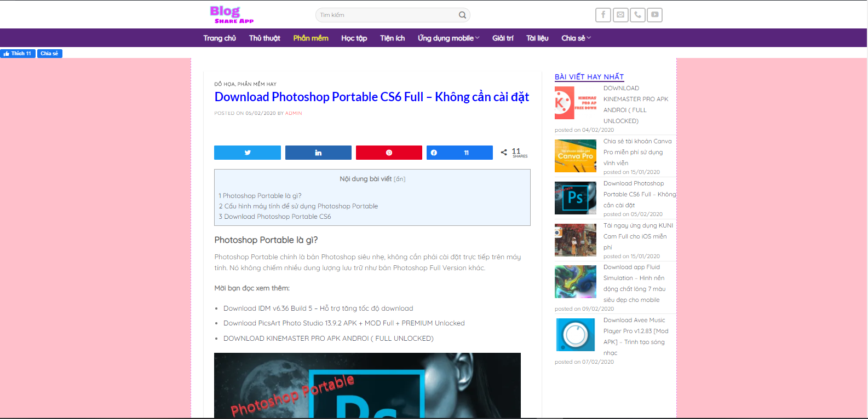Open the article title link

[371, 97]
